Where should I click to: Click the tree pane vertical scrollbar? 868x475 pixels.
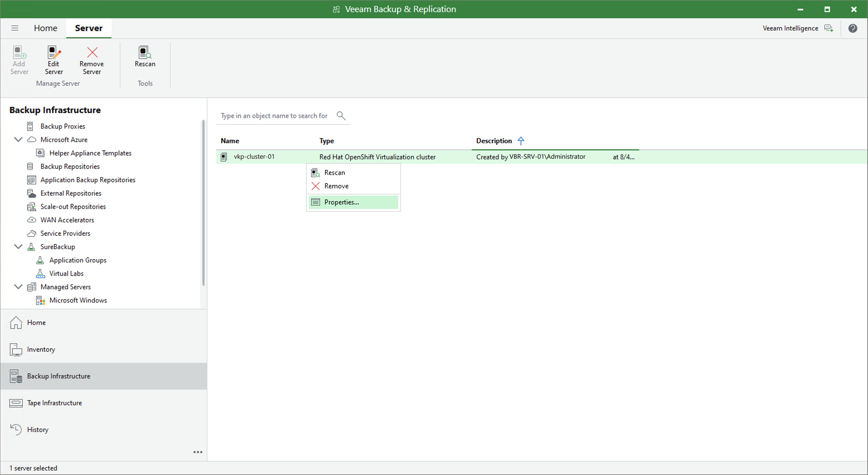click(203, 203)
